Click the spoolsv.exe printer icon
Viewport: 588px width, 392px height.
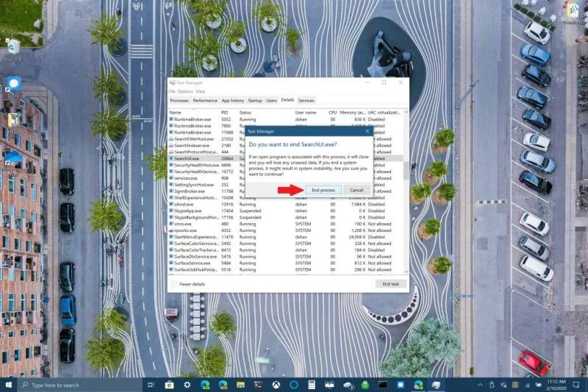point(171,231)
